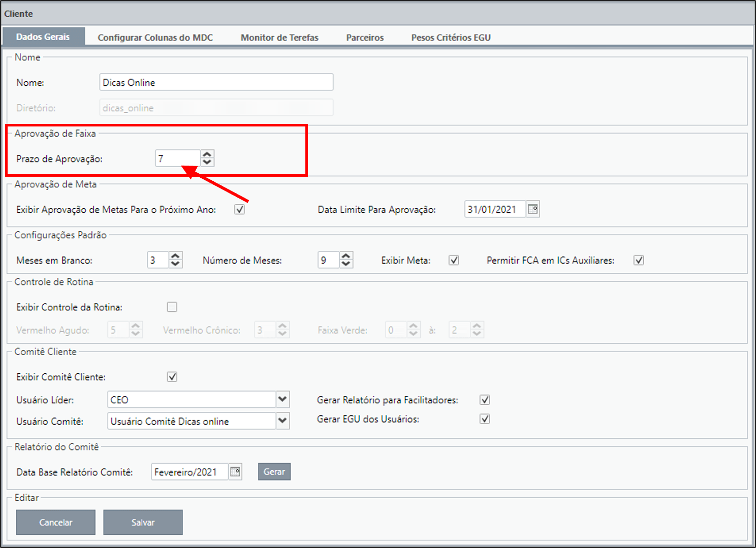
Task: Switch to Parceiros tab
Action: (x=365, y=38)
